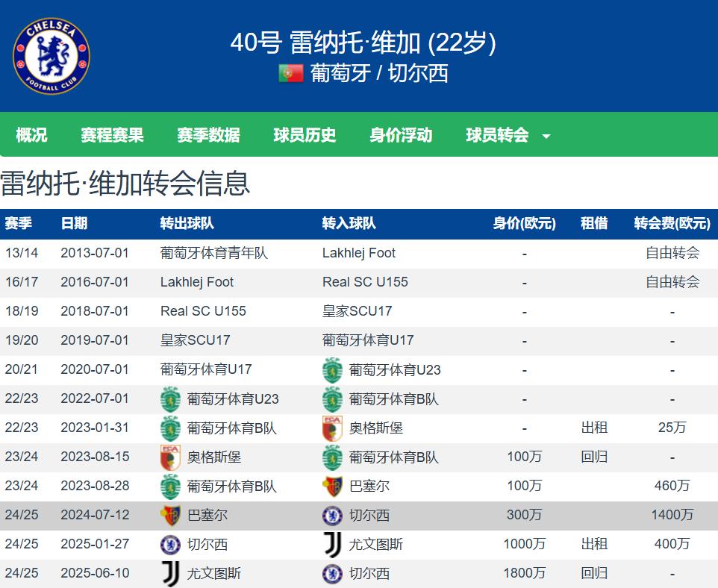Click date 2022-07-01
718x588 pixels.
95,398
